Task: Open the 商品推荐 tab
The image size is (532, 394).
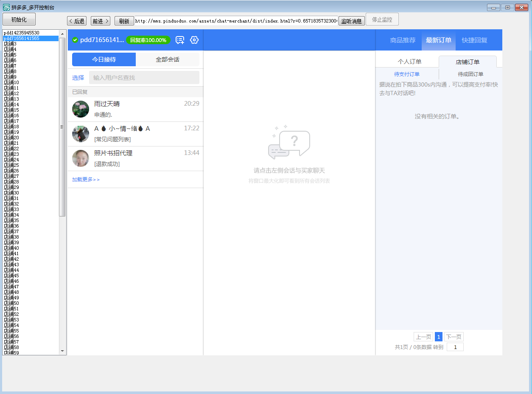Action: (x=403, y=40)
